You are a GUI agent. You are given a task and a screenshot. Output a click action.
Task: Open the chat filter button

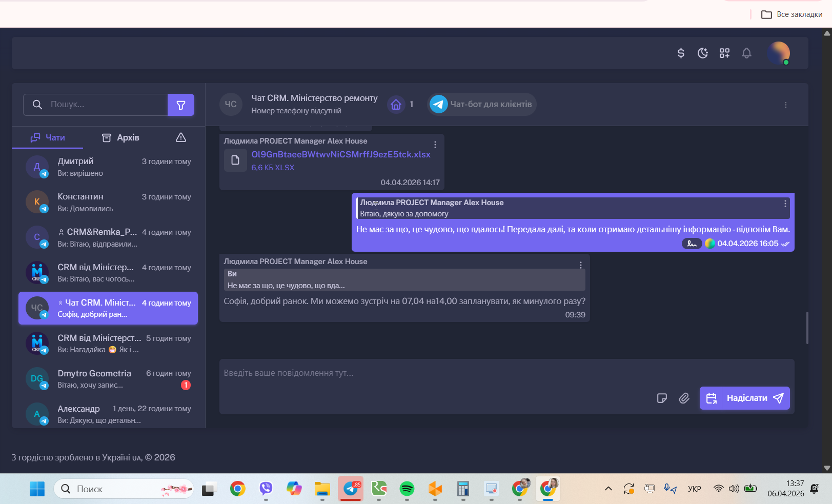pos(181,105)
